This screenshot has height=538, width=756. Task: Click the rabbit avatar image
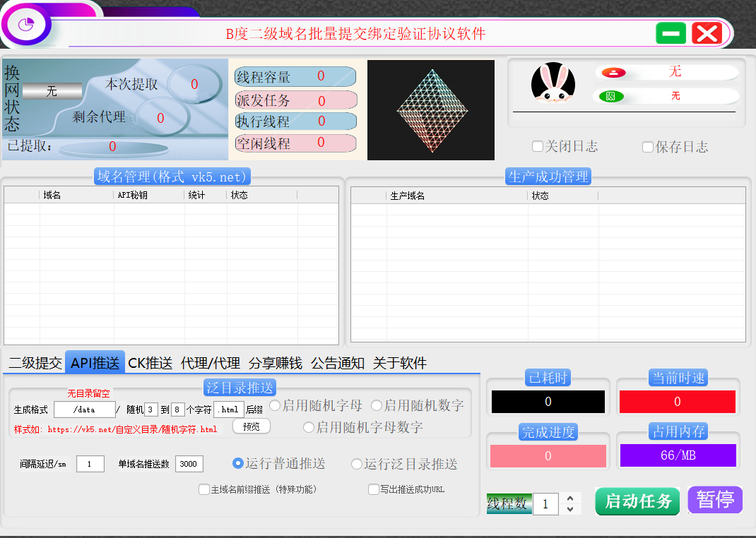[553, 84]
